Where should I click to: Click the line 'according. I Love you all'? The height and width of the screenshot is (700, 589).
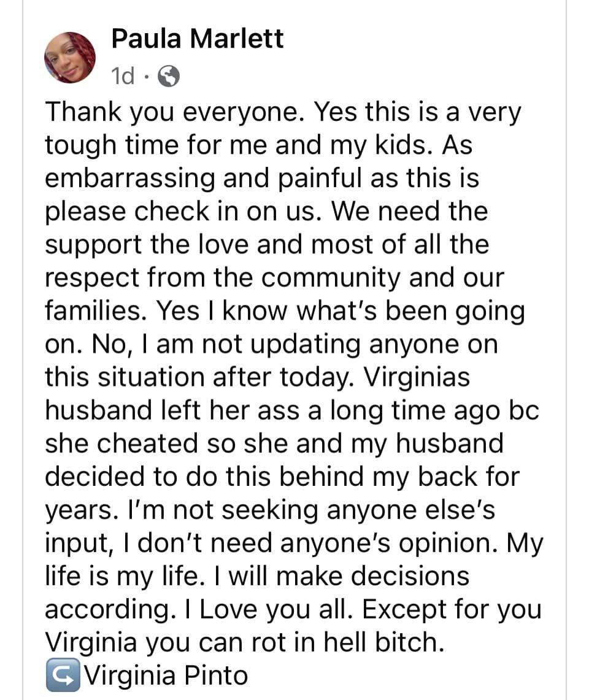pos(293,609)
